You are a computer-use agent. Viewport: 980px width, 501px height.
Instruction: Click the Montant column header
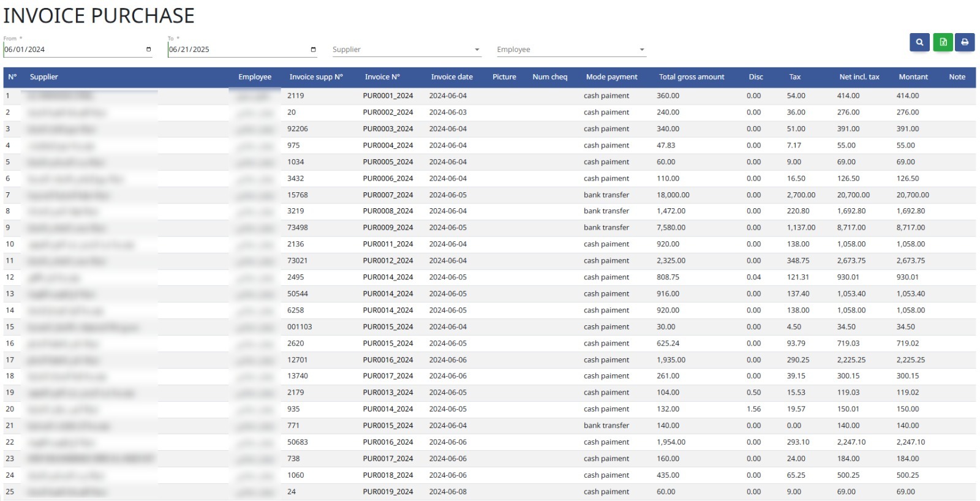(913, 77)
